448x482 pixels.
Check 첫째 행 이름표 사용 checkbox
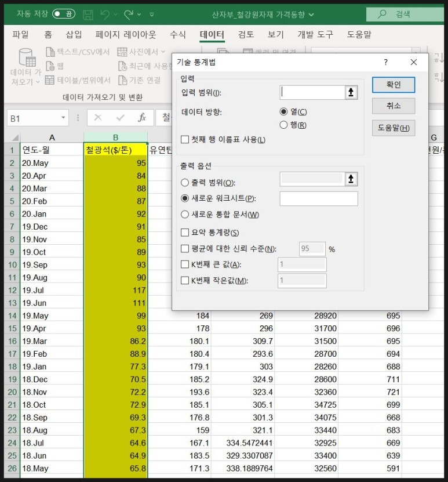point(185,140)
